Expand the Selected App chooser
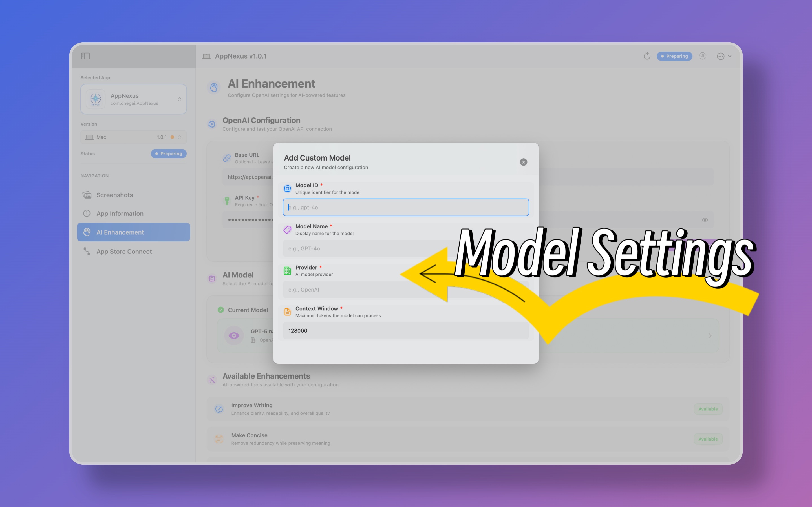Viewport: 812px width, 507px height. (x=179, y=99)
